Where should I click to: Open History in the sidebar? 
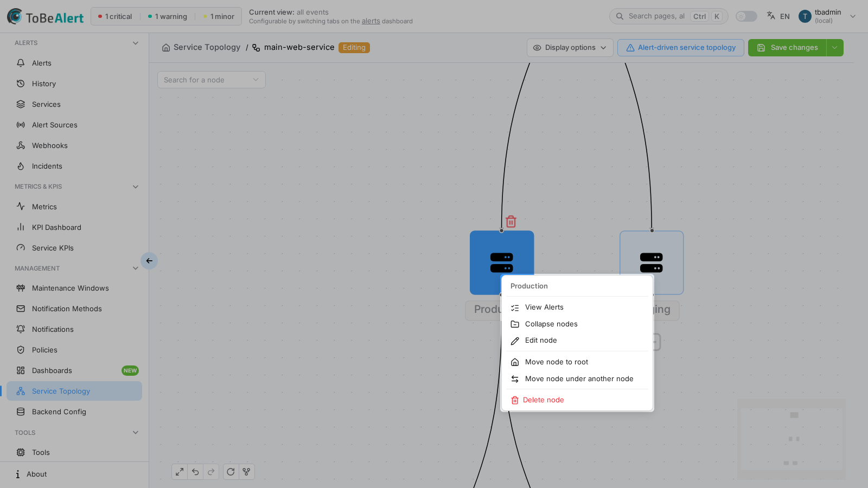[x=74, y=84]
